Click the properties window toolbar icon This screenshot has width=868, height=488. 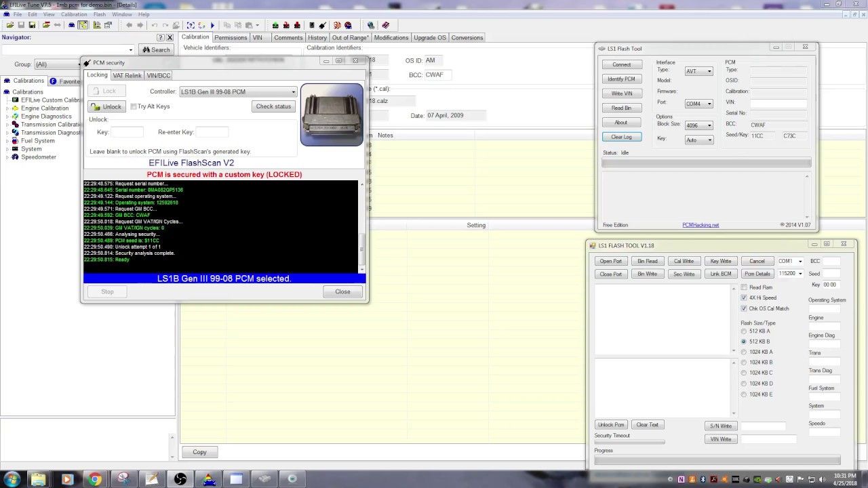pyautogui.click(x=108, y=25)
